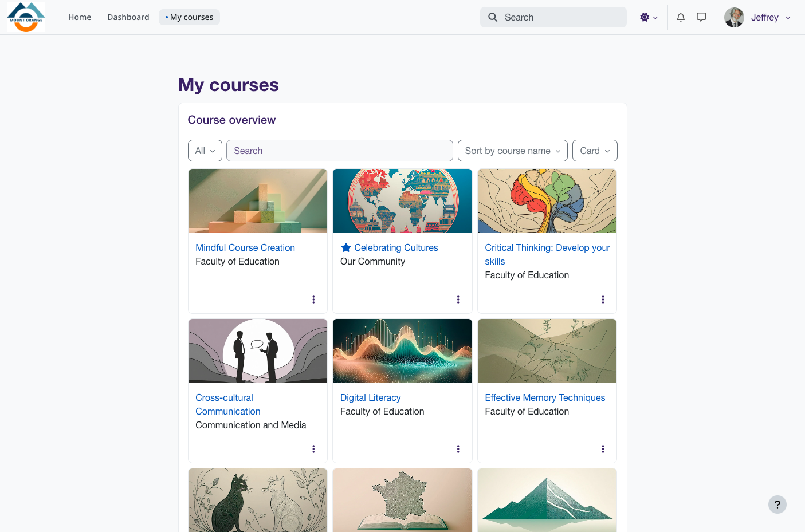805x532 pixels.
Task: Open the messaging drawer speech bubble icon
Action: (x=701, y=17)
